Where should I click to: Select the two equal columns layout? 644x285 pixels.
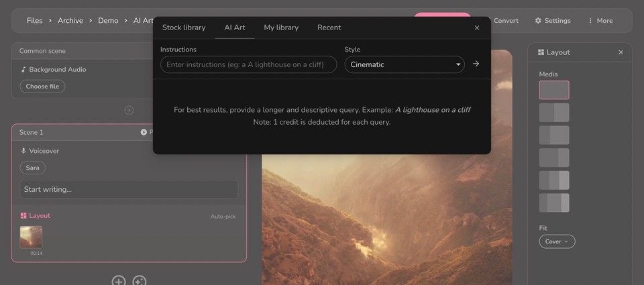554,113
